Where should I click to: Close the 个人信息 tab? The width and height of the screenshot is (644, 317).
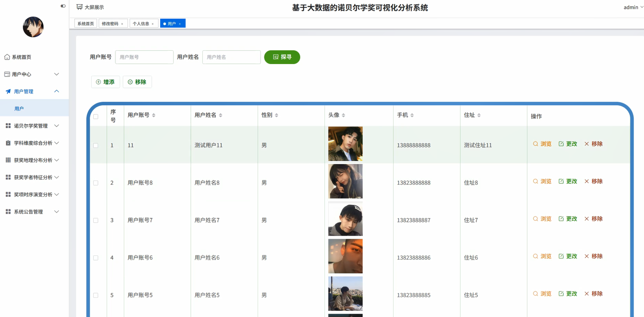click(153, 24)
